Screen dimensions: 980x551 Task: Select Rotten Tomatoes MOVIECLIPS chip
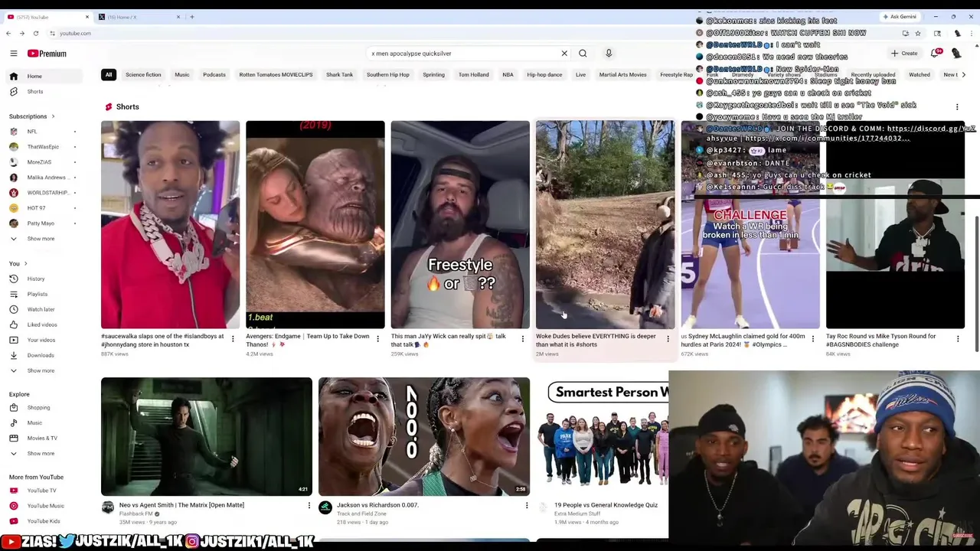pos(276,74)
